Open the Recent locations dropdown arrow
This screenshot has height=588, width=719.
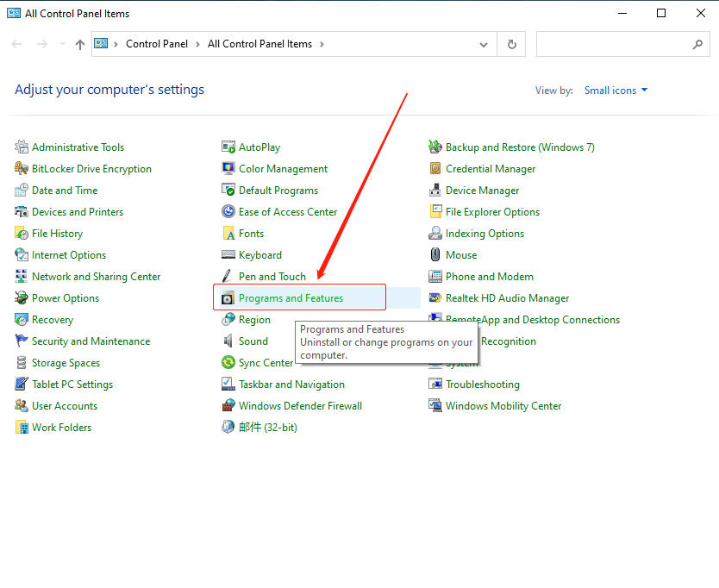62,44
